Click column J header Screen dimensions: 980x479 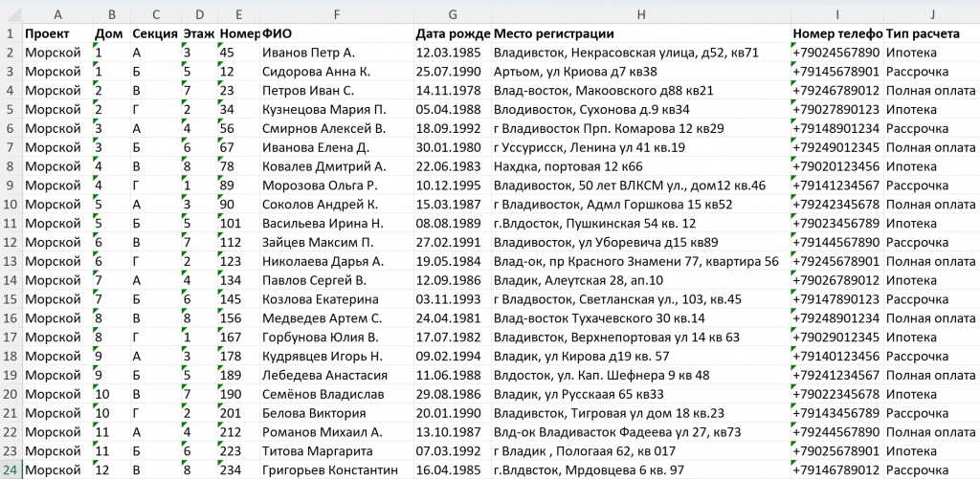pyautogui.click(x=931, y=14)
